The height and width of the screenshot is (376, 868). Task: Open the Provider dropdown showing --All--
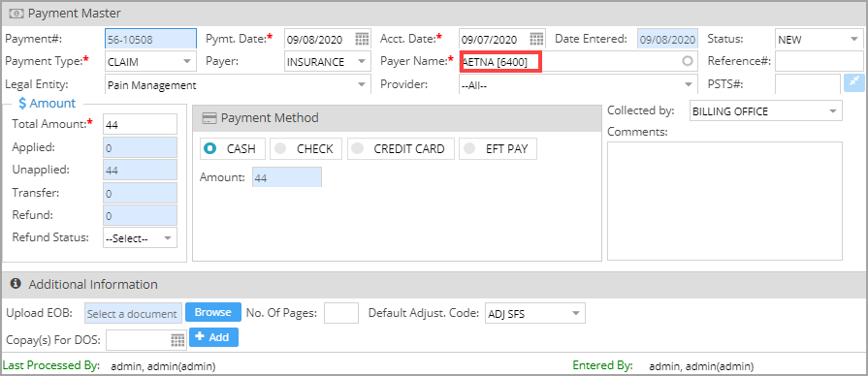(577, 84)
